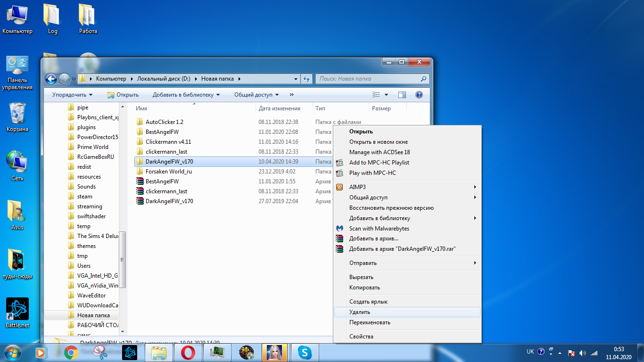Select the steam folder in navigation tree
This screenshot has width=644, height=362.
tap(85, 197)
